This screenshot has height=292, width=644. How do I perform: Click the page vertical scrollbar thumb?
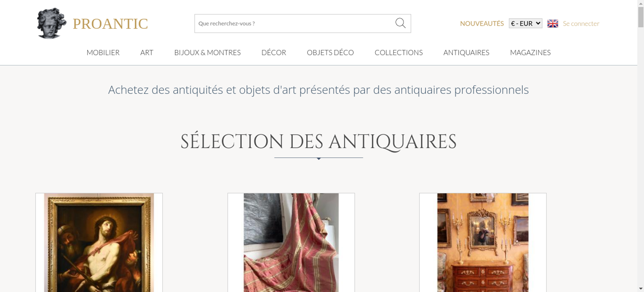pyautogui.click(x=641, y=17)
